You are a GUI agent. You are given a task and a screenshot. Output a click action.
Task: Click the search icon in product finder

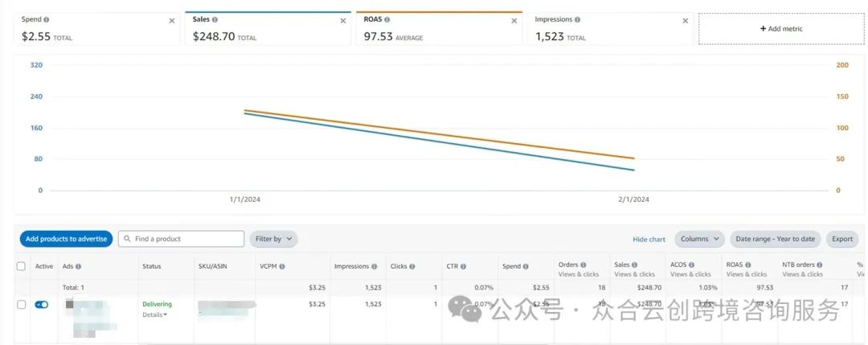[x=128, y=239]
